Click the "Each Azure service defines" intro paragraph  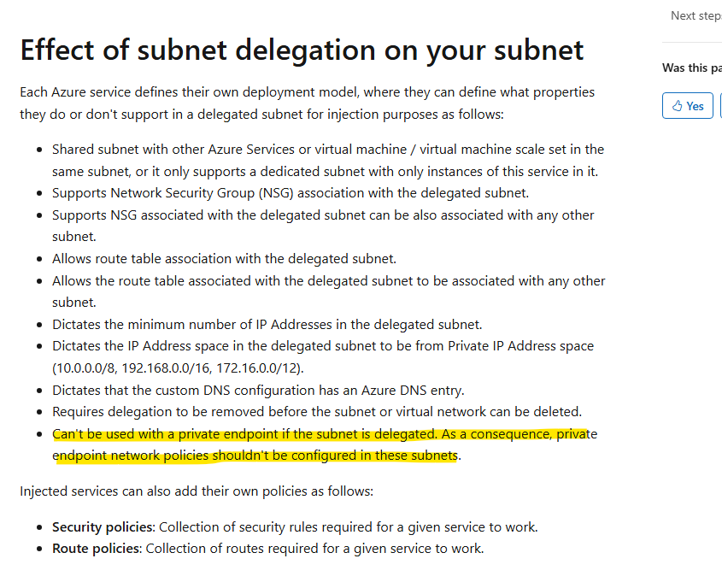tap(307, 103)
